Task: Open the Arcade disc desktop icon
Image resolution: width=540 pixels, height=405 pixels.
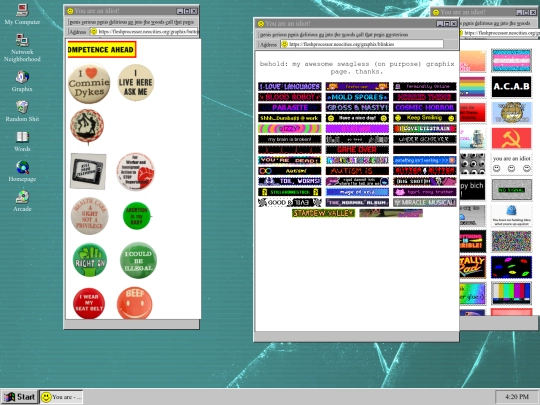Action: [22, 201]
